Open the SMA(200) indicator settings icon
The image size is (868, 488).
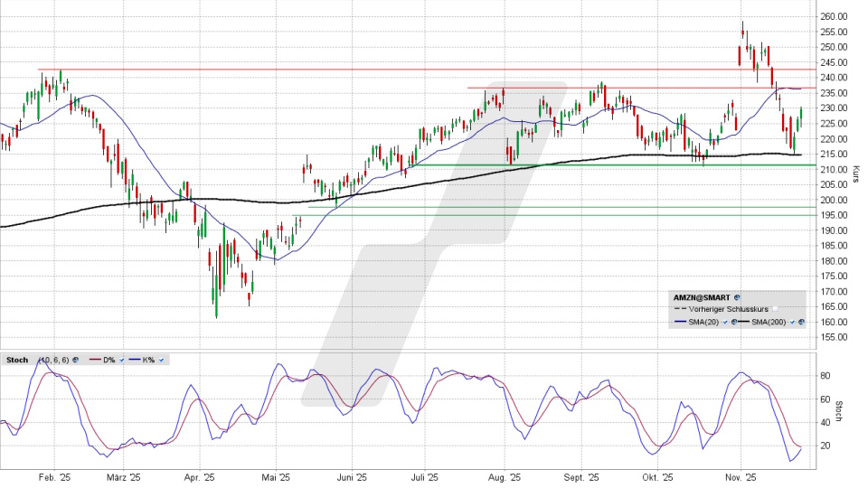[x=801, y=323]
